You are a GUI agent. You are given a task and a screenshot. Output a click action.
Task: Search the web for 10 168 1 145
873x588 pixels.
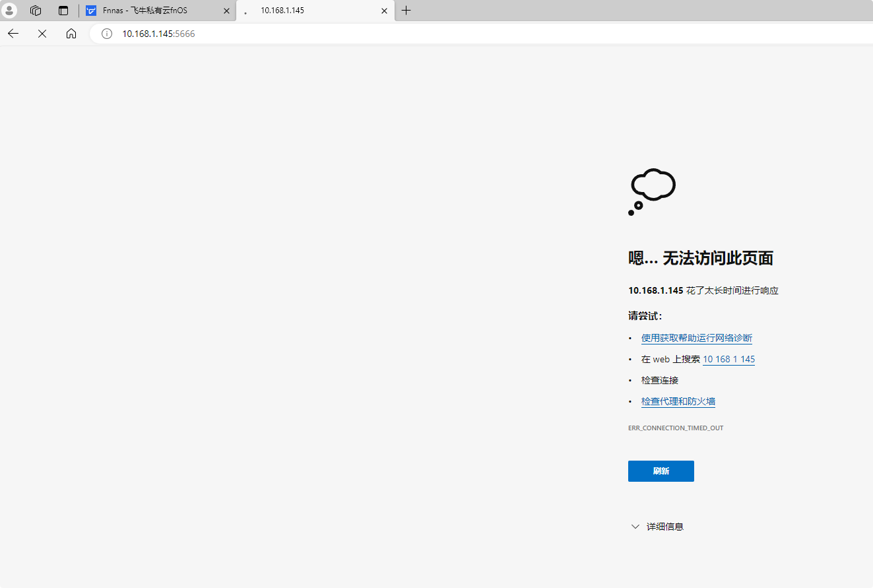coord(728,359)
